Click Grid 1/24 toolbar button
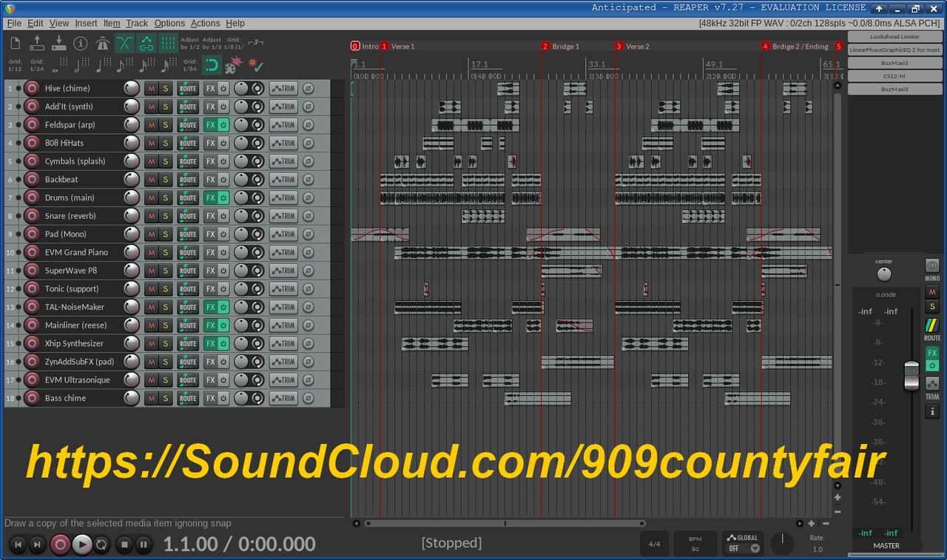947x560 pixels. click(x=37, y=65)
